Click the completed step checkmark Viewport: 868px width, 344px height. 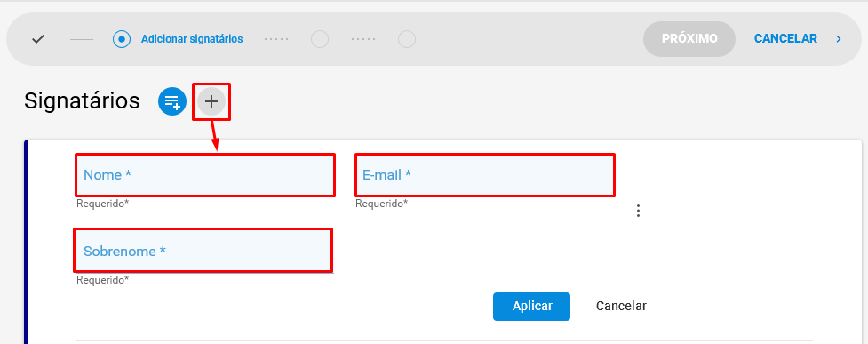[37, 39]
